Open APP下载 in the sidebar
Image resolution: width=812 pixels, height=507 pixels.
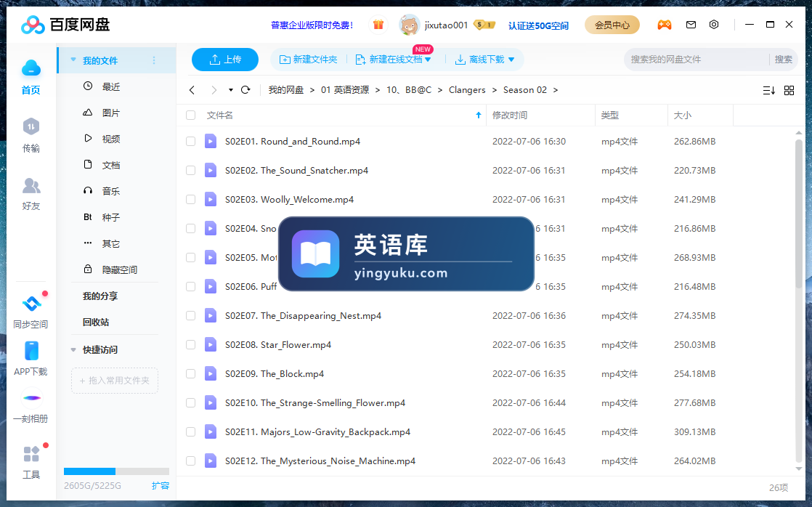click(31, 351)
